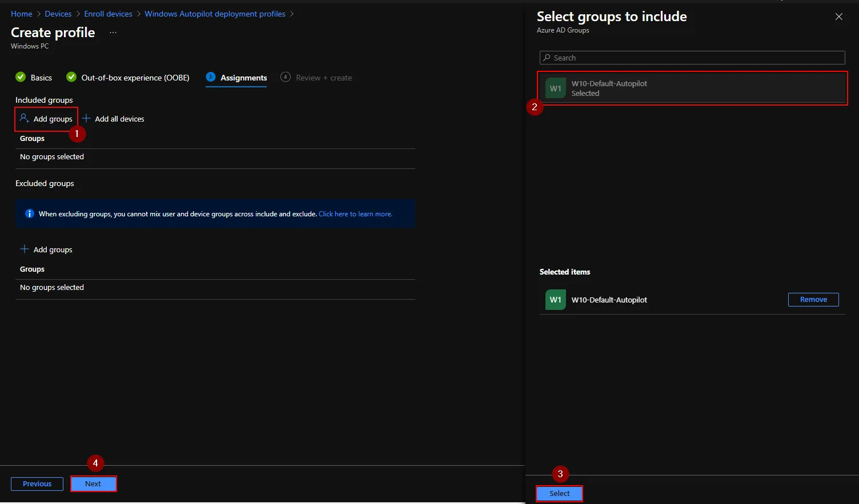The image size is (859, 504).
Task: Go to the Home breadcrumb
Action: pyautogui.click(x=22, y=14)
